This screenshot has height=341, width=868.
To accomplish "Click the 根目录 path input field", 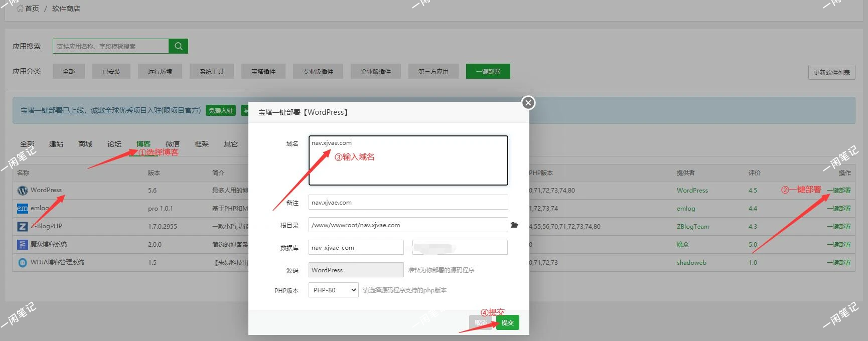I will [408, 225].
